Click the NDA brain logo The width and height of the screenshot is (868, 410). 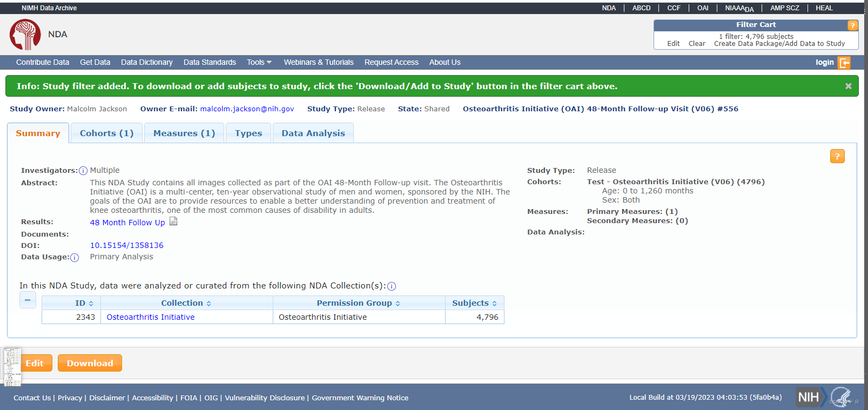[25, 35]
